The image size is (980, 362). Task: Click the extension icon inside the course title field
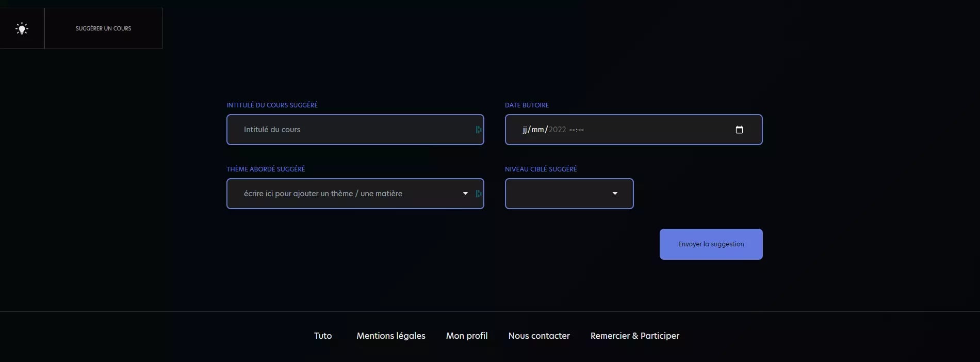pyautogui.click(x=479, y=130)
